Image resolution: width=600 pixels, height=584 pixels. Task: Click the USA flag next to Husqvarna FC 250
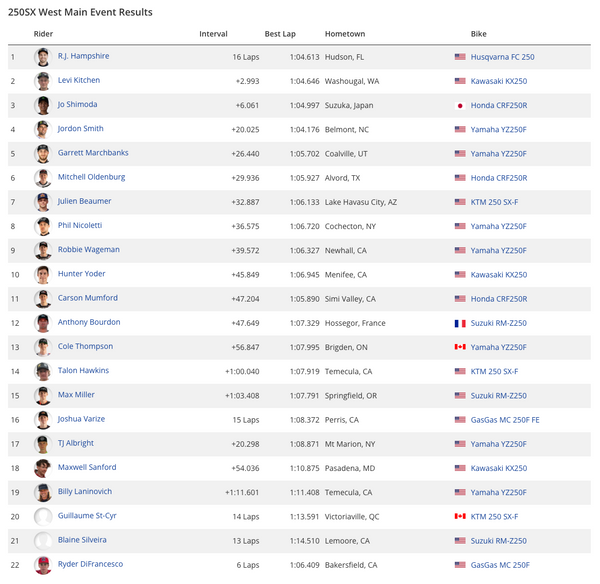tap(460, 57)
